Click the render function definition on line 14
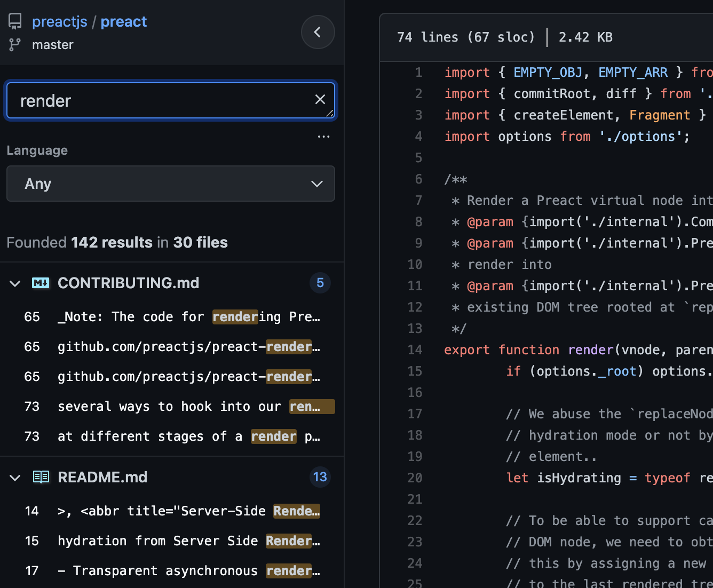 590,349
